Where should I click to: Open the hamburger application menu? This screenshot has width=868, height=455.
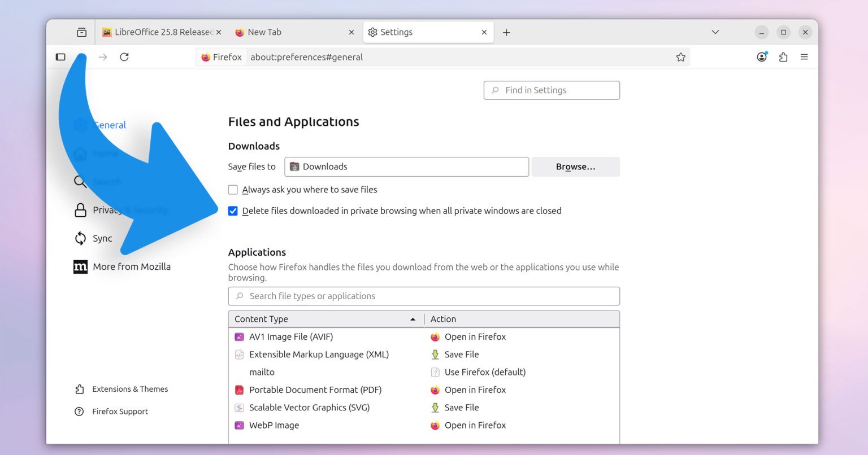(x=804, y=57)
